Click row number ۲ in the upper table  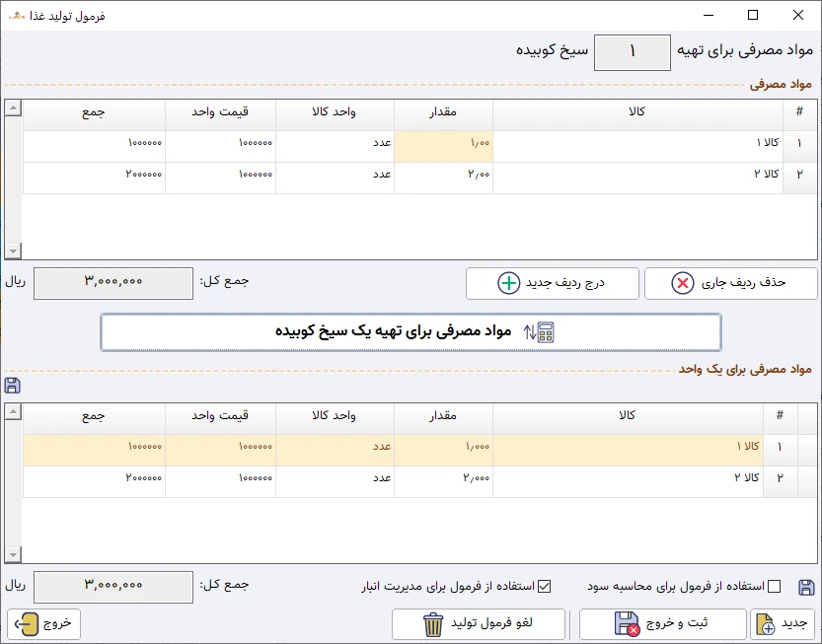(799, 178)
